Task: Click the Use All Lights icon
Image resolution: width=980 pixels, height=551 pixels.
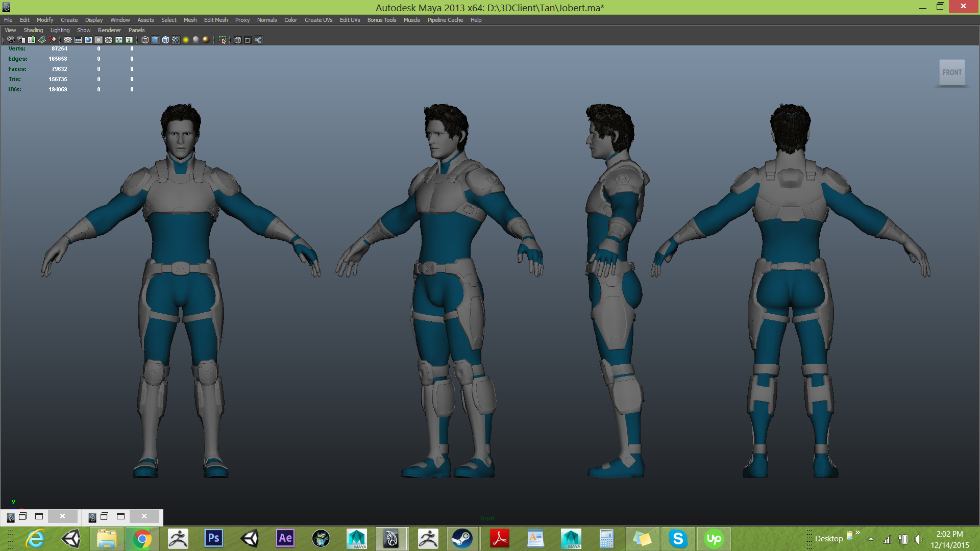Action: pyautogui.click(x=186, y=40)
